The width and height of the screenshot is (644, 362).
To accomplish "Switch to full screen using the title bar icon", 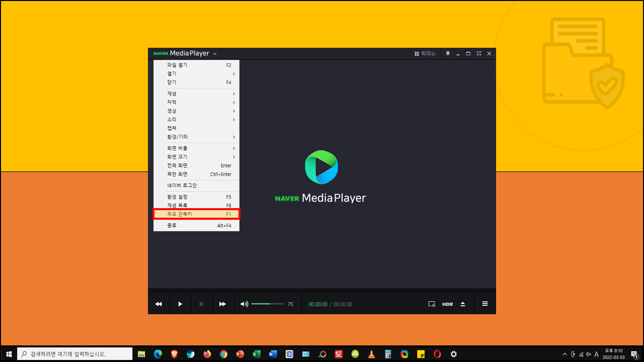I will coord(479,53).
